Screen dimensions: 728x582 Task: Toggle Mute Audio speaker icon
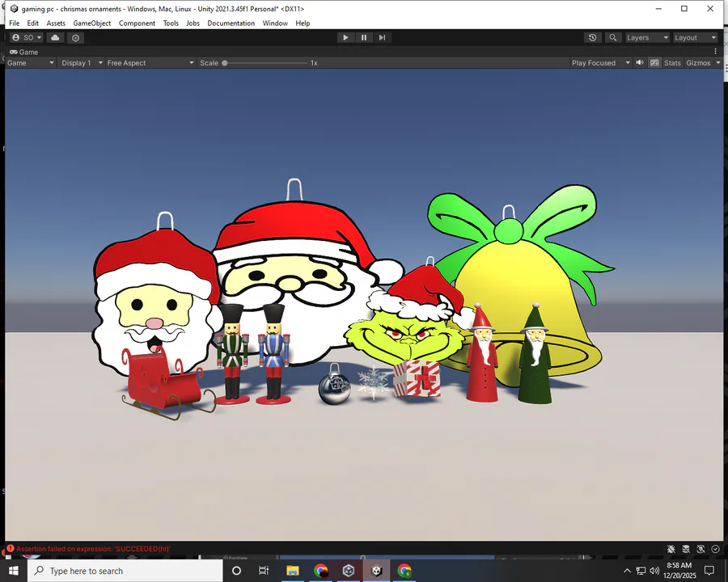pos(640,63)
